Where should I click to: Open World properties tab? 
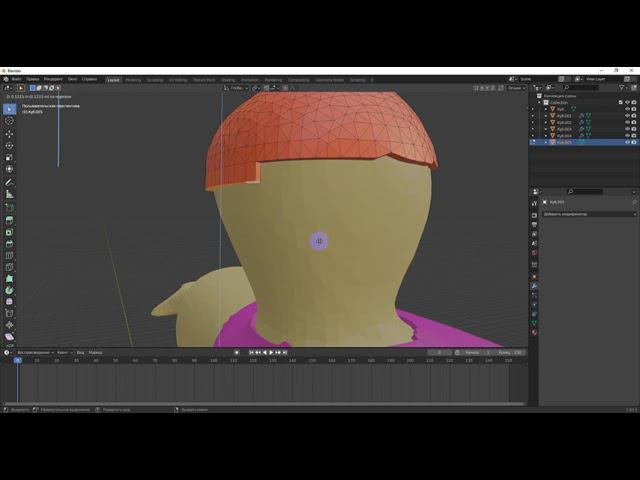point(534,253)
